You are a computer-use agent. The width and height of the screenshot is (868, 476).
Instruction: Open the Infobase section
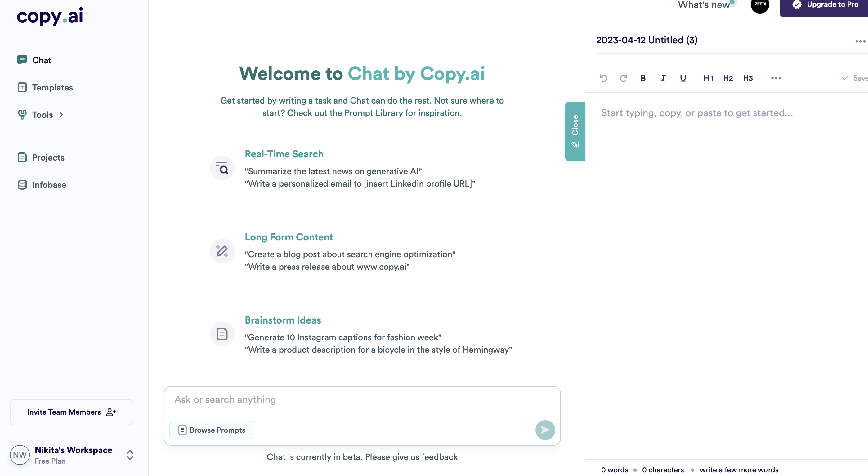tap(49, 185)
